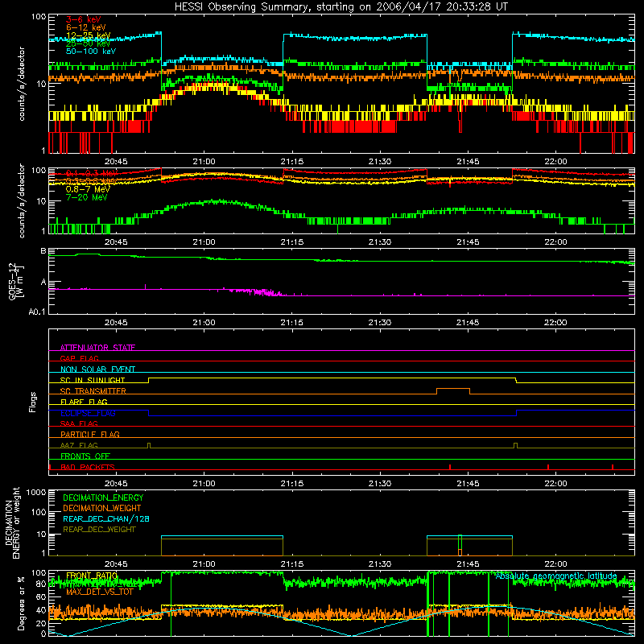644x644 pixels.
Task: Click the 21:00 time label under Flags panel
Action: point(204,484)
